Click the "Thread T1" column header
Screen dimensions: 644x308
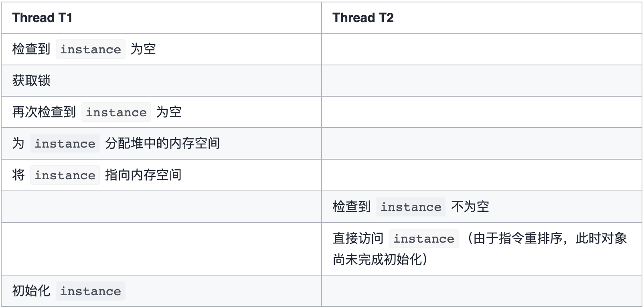coord(42,18)
